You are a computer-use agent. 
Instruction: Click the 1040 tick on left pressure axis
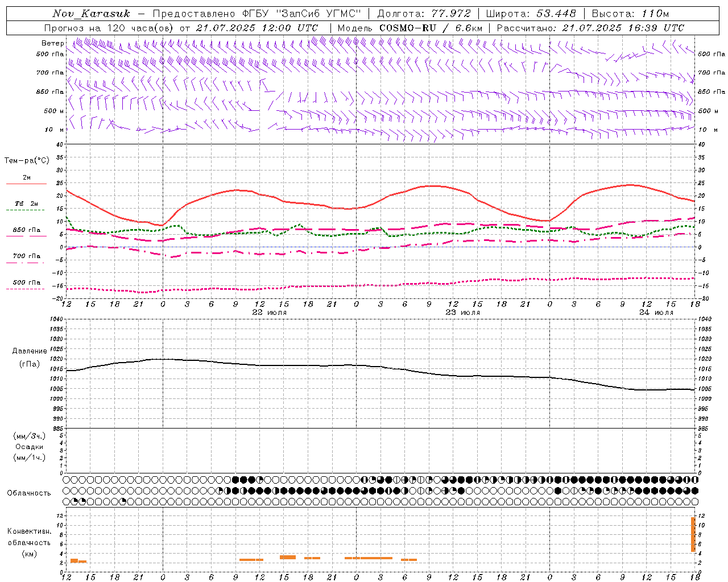click(x=57, y=319)
